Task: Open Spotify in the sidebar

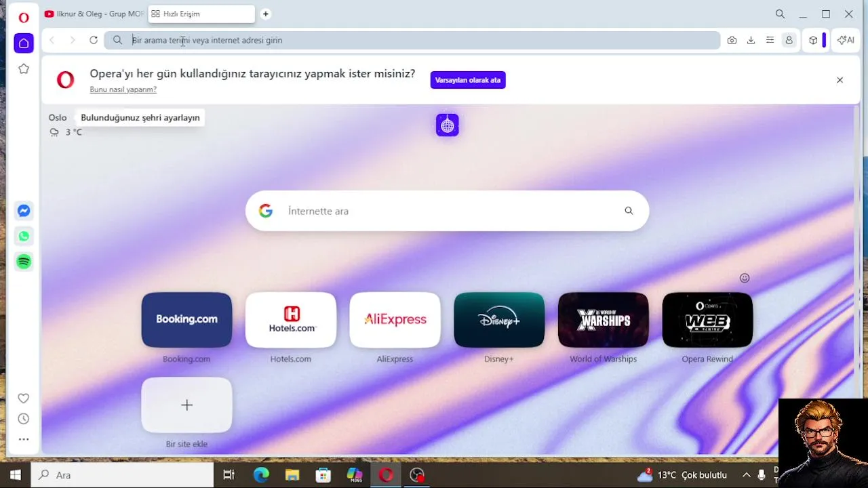Action: pos(24,262)
